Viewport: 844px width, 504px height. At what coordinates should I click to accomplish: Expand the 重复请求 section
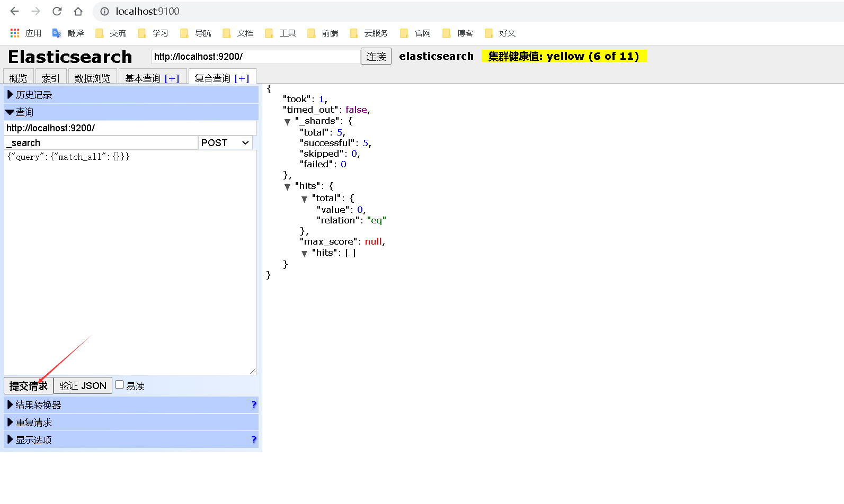[131, 422]
